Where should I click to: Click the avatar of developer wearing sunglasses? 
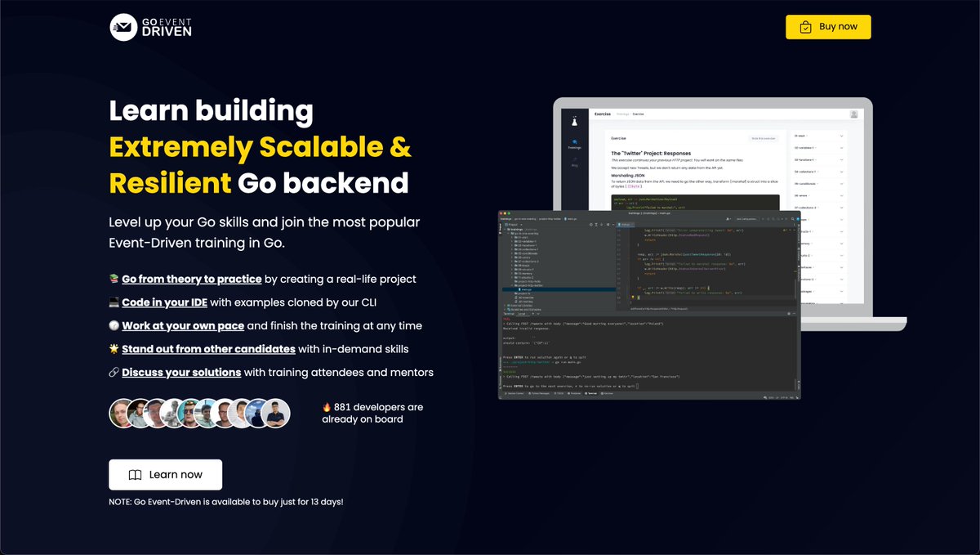(191, 414)
